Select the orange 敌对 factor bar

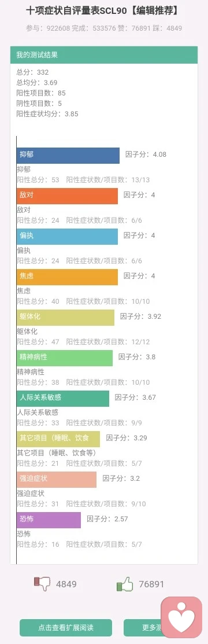coord(67,196)
